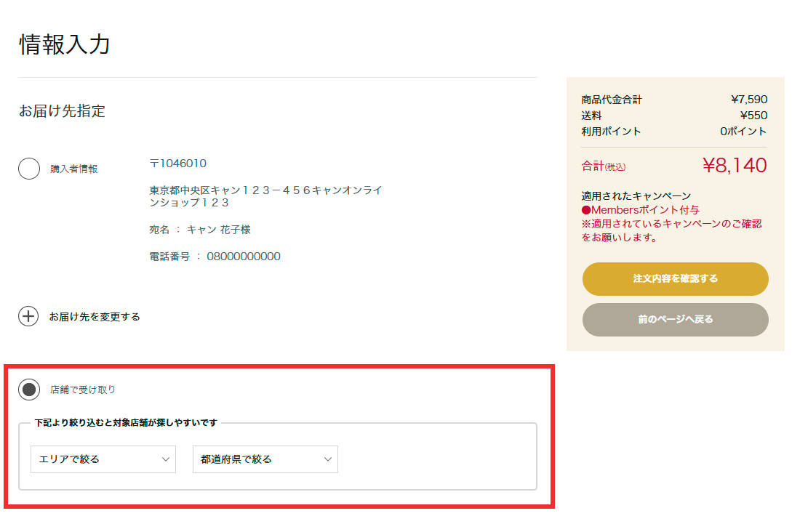The height and width of the screenshot is (532, 800).
Task: Select the 購入者情報 radio button
Action: 29,169
